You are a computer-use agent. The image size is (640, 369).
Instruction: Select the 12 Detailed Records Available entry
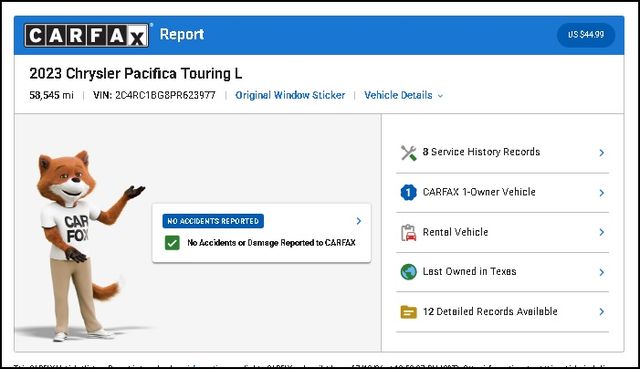490,311
